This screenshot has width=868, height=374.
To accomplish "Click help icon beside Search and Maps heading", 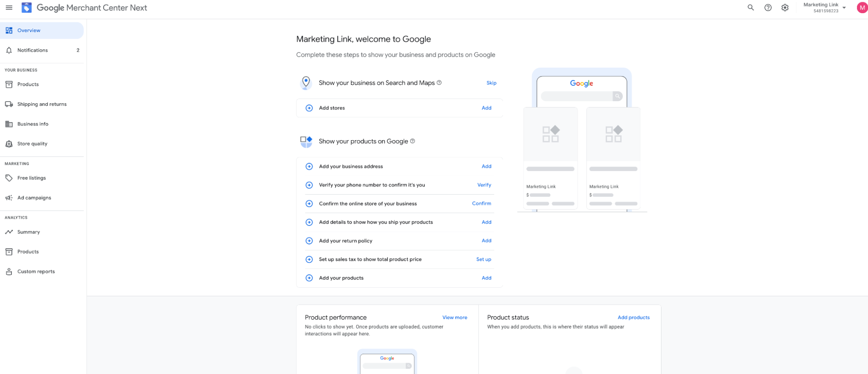I will click(x=439, y=83).
